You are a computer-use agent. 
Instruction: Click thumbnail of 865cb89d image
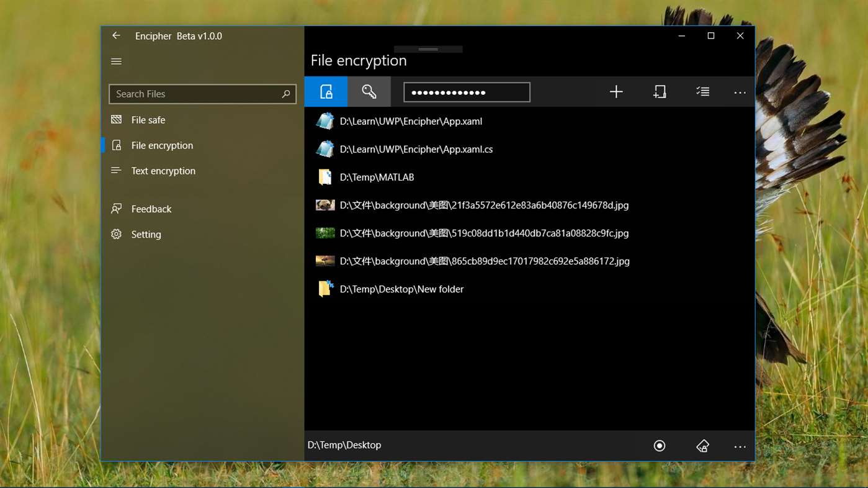pos(325,261)
